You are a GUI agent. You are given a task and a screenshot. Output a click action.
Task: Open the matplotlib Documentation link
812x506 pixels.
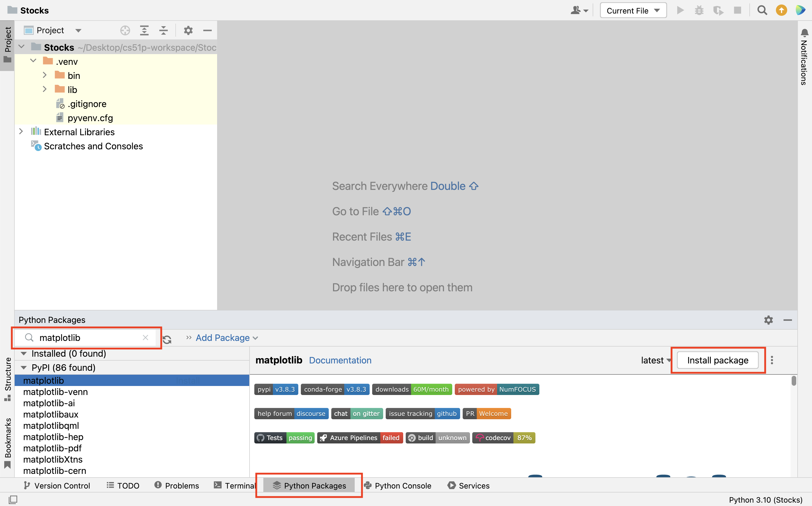coord(340,360)
